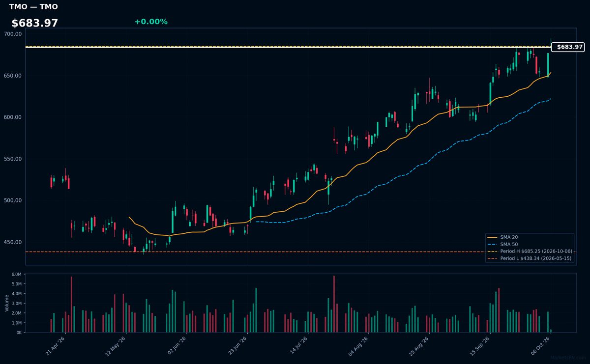Click the 6.0M volume axis label
The width and height of the screenshot is (590, 364).
coord(16,275)
